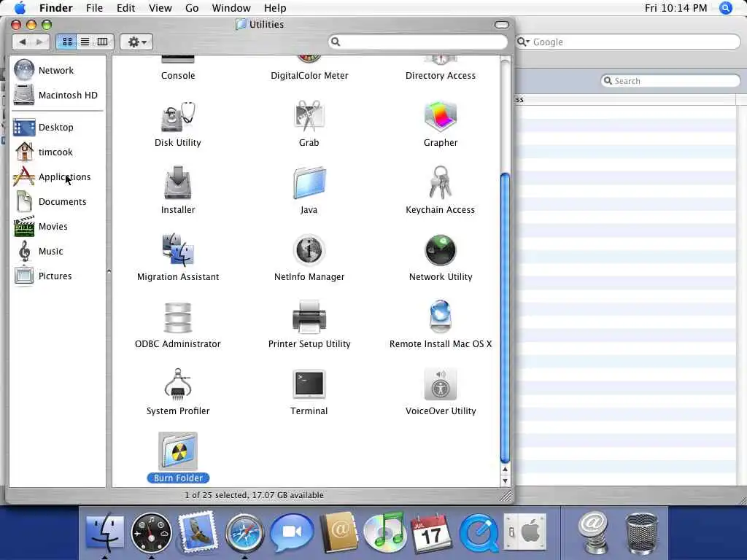
Task: Open the View menu
Action: tap(160, 8)
